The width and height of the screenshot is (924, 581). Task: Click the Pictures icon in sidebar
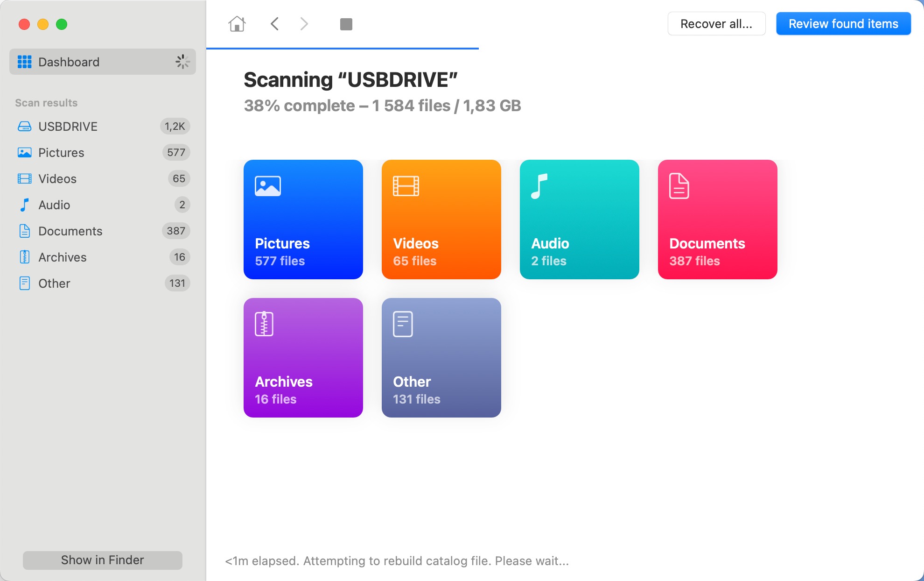tap(24, 153)
